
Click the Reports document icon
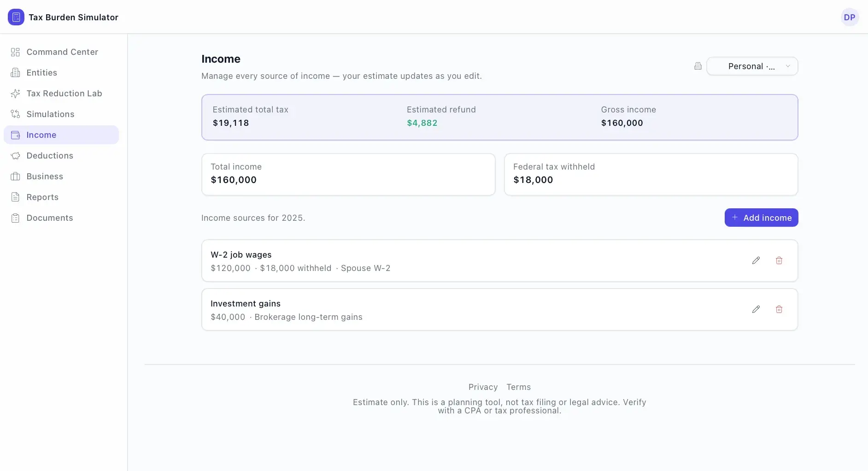tap(15, 197)
